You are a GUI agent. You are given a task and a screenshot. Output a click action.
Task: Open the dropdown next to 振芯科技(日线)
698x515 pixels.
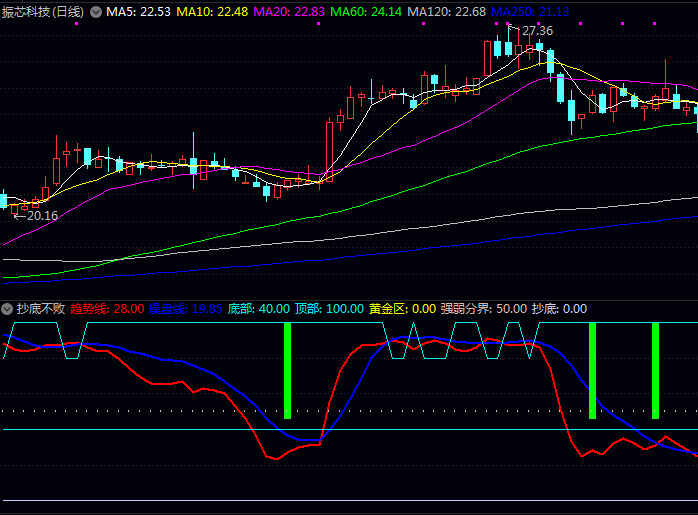(x=96, y=12)
